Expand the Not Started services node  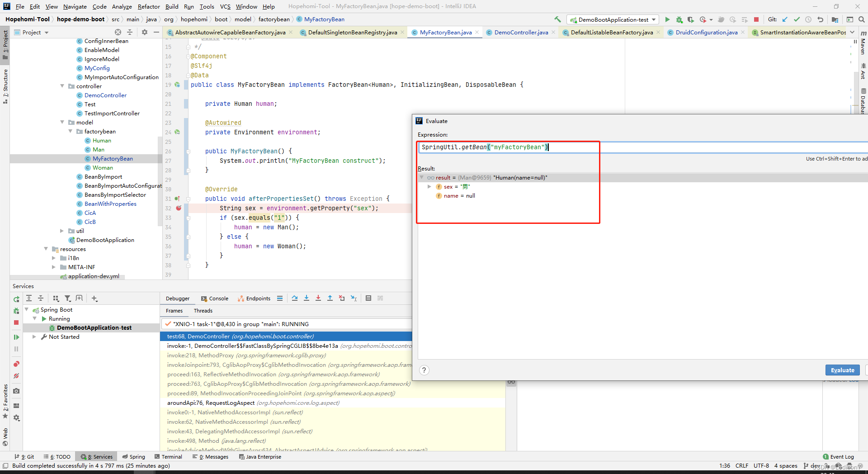(x=34, y=337)
